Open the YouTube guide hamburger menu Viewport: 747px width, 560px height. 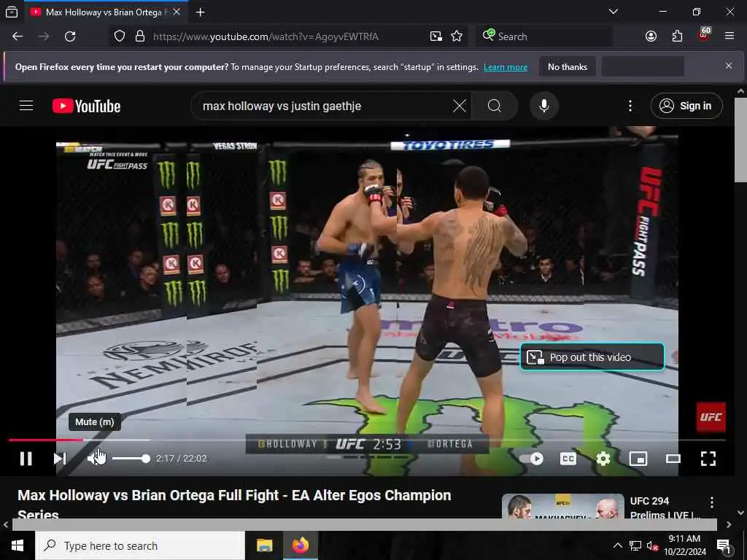tap(26, 106)
